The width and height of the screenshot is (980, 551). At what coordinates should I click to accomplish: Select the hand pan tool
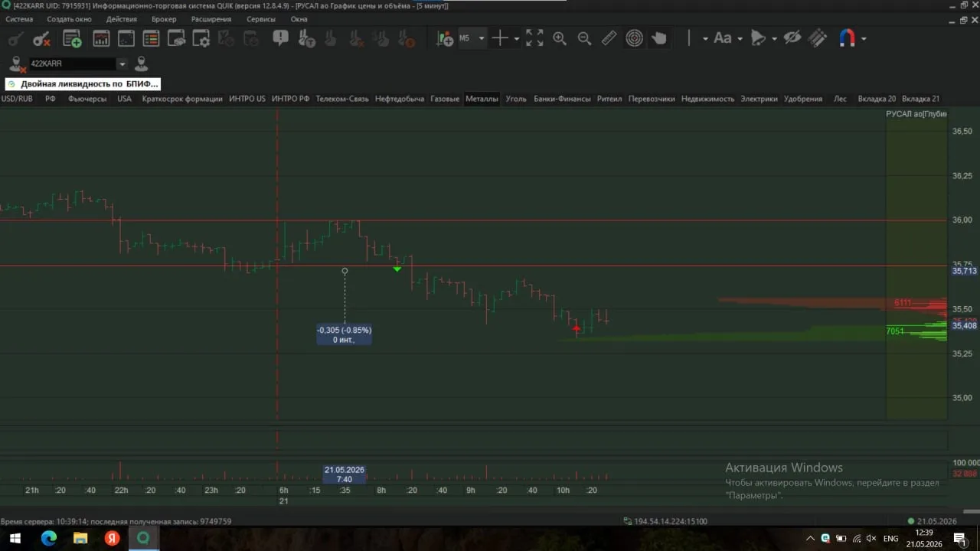point(659,38)
